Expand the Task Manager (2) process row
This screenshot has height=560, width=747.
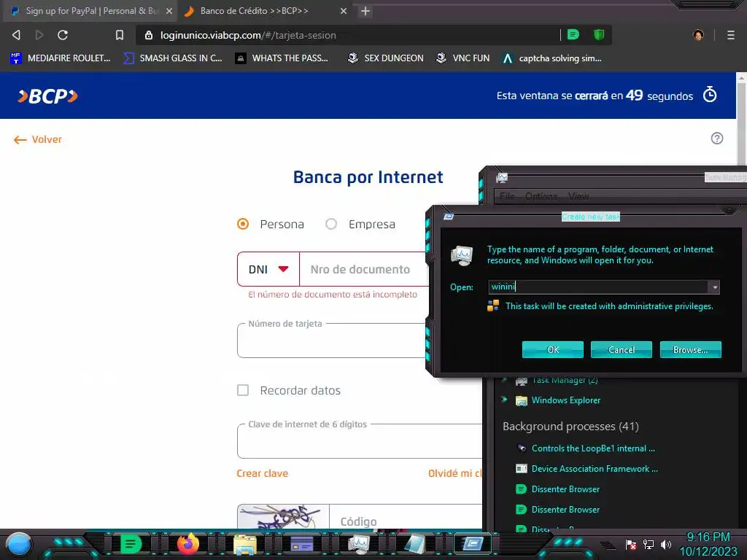click(503, 380)
